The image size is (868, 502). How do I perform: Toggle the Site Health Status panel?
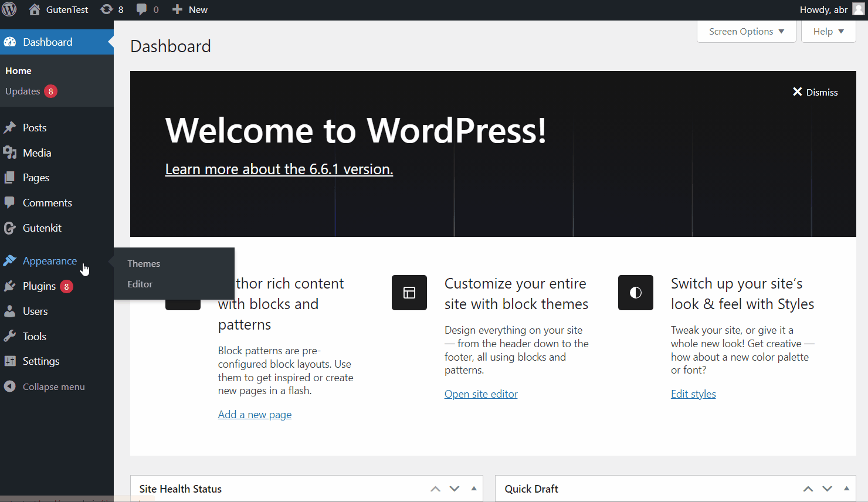tap(474, 489)
